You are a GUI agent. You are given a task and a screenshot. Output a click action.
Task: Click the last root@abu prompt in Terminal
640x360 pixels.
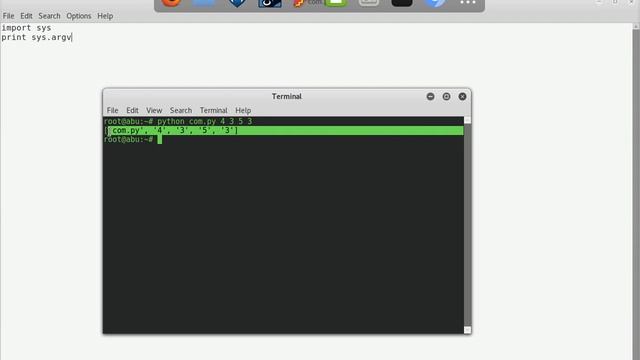pyautogui.click(x=128, y=140)
